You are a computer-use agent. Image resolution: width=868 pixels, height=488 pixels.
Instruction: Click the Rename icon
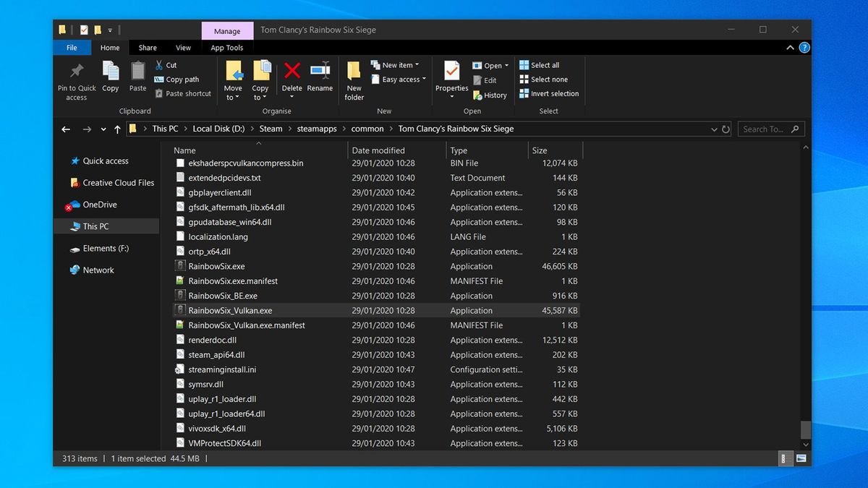click(320, 78)
